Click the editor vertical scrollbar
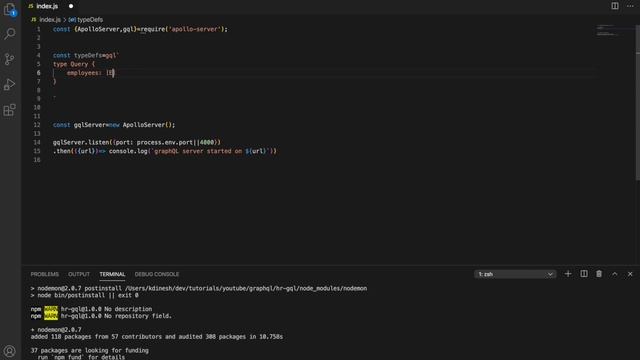The width and height of the screenshot is (640, 360). pos(637,102)
